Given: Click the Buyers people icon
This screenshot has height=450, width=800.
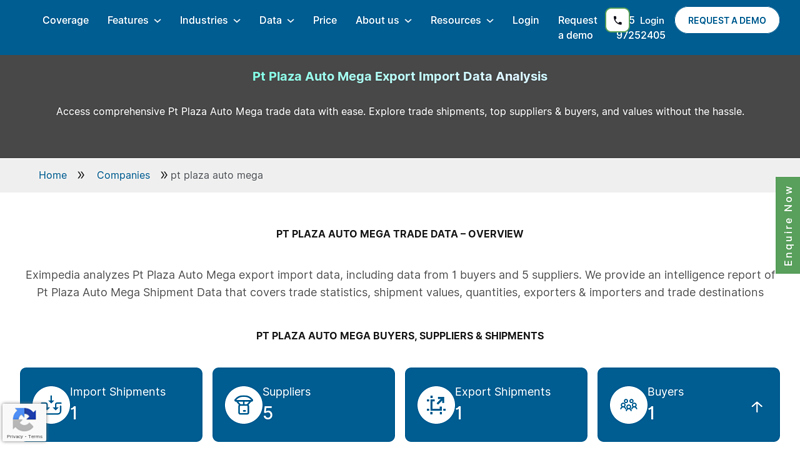Looking at the screenshot, I should point(629,405).
